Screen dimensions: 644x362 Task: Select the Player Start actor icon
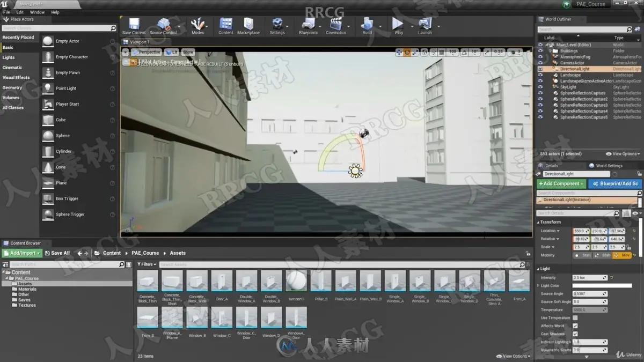[48, 104]
